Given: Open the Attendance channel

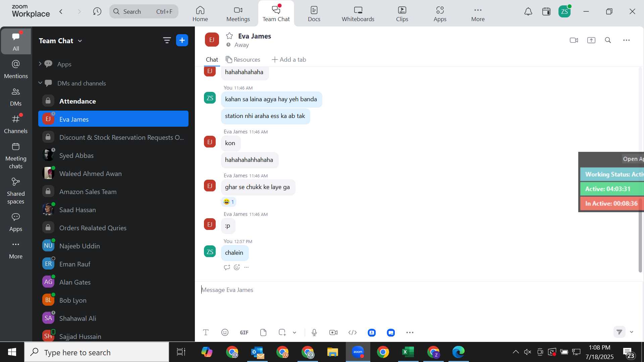Looking at the screenshot, I should tap(113, 101).
